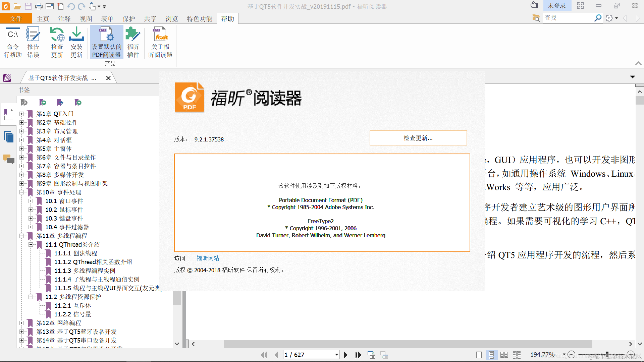
Task: Toggle continuous facing view mode
Action: pos(517,355)
